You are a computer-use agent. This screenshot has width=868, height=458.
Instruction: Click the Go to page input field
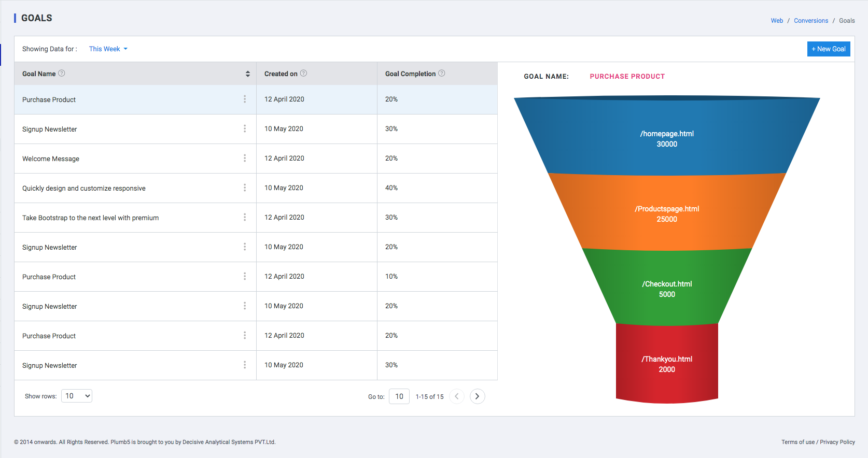tap(399, 396)
